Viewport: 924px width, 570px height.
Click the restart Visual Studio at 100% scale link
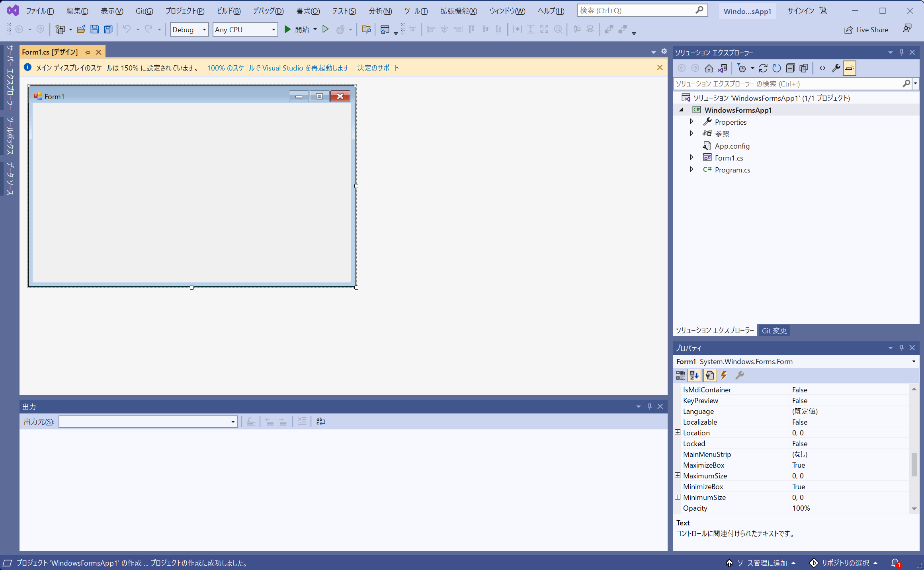(x=278, y=68)
